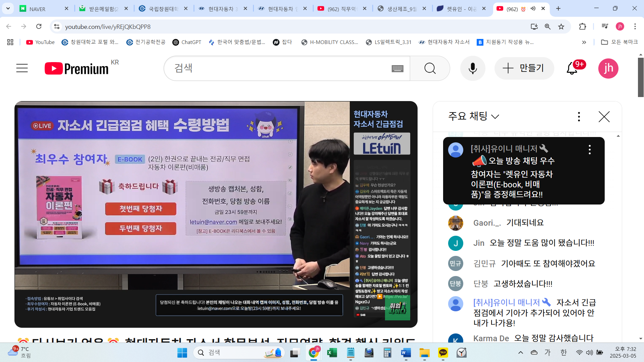This screenshot has height=362, width=644.
Task: Open Gaori._. chat user avatar
Action: click(456, 223)
